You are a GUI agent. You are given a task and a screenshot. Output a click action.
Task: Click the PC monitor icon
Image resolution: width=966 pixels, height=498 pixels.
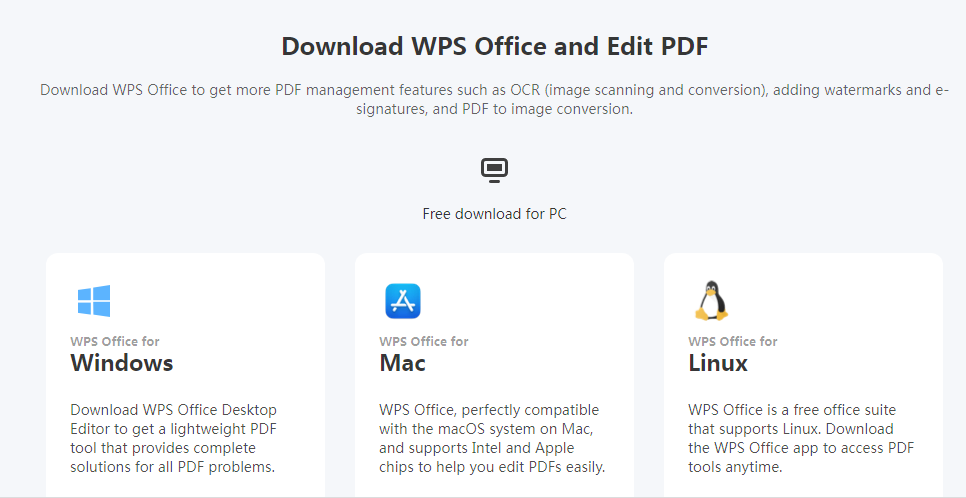(494, 170)
